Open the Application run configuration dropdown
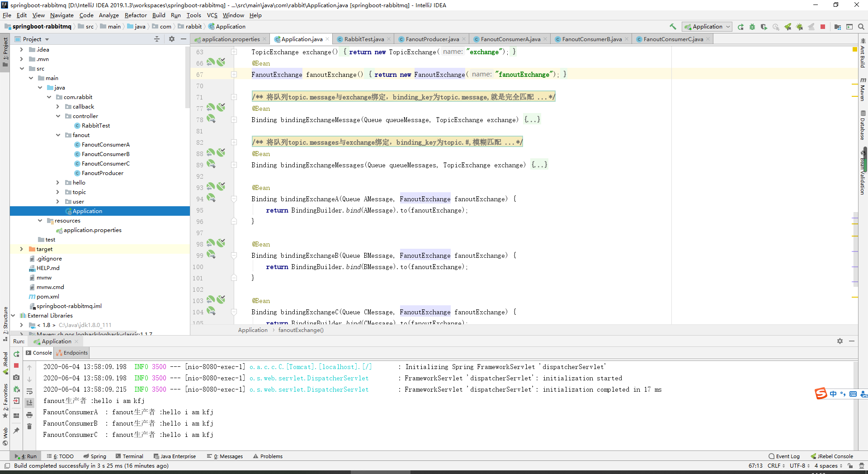This screenshot has width=868, height=474. coord(727,27)
